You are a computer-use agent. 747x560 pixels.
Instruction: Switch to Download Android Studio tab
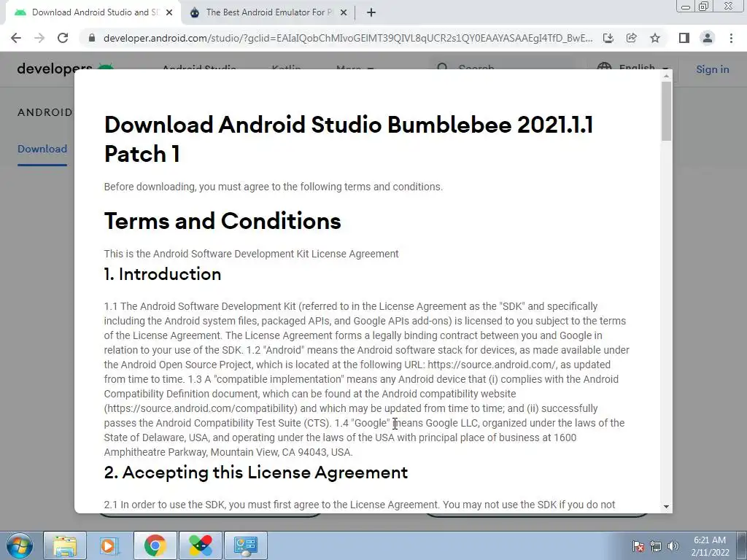[x=93, y=13]
